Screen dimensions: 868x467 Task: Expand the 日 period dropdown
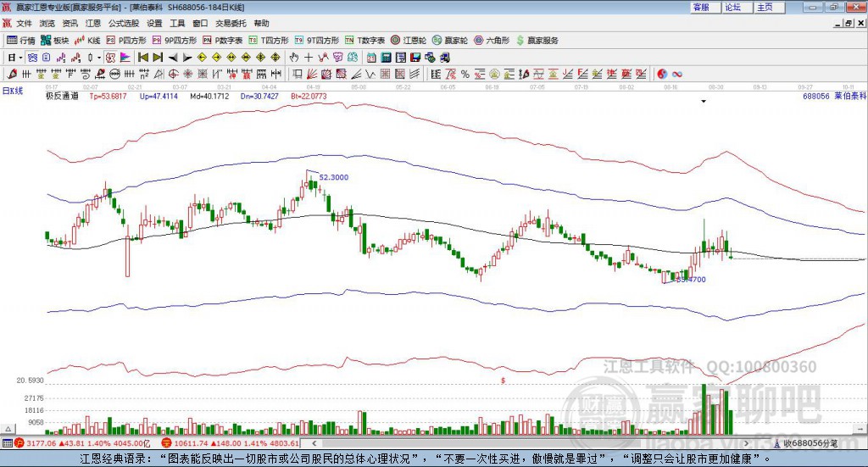(x=20, y=58)
